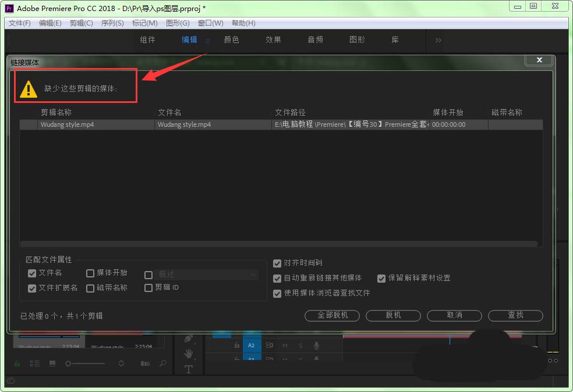Select the Hand tool in background toolbar
Viewport: 573px width, 392px height.
[x=188, y=353]
